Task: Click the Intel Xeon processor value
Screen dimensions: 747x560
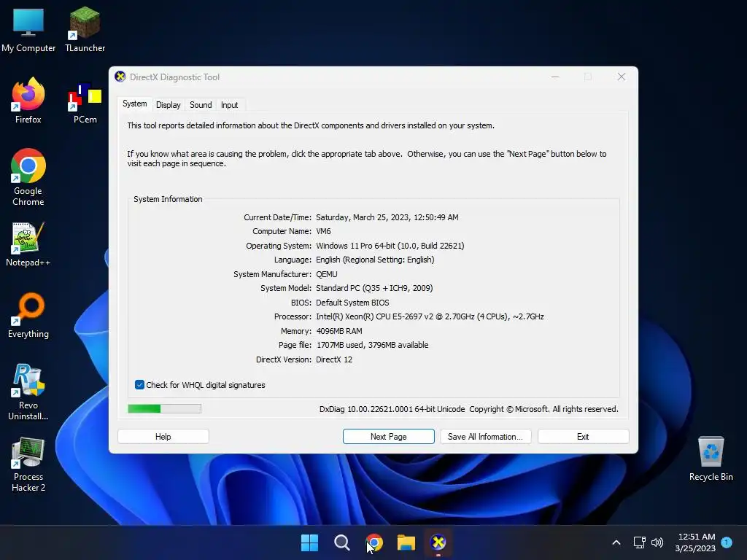Action: 430,316
